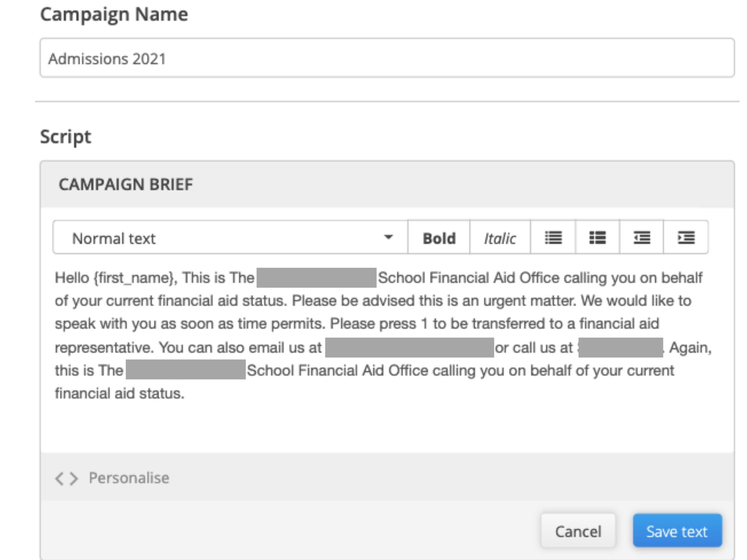
Task: Click the outdent icon in the editor toolbar
Action: click(x=642, y=238)
